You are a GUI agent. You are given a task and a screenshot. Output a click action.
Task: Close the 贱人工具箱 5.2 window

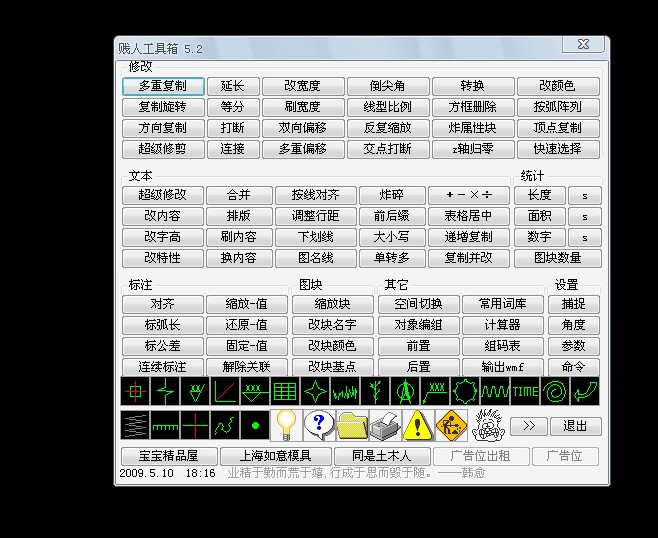coord(583,44)
